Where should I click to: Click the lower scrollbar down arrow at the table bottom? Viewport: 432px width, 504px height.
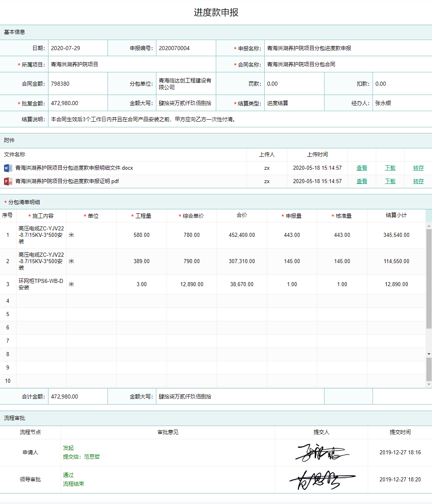[429, 384]
